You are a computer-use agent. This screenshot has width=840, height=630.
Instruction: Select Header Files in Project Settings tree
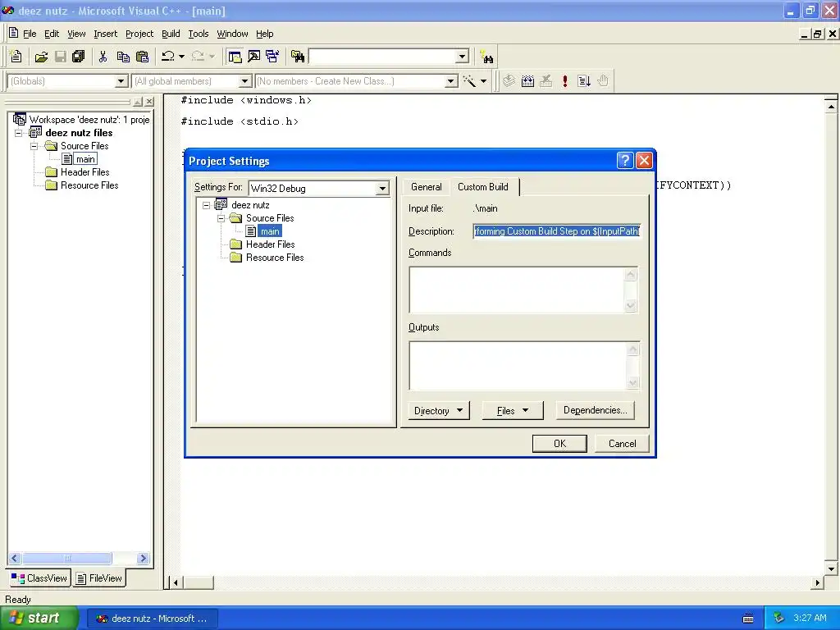(x=270, y=244)
